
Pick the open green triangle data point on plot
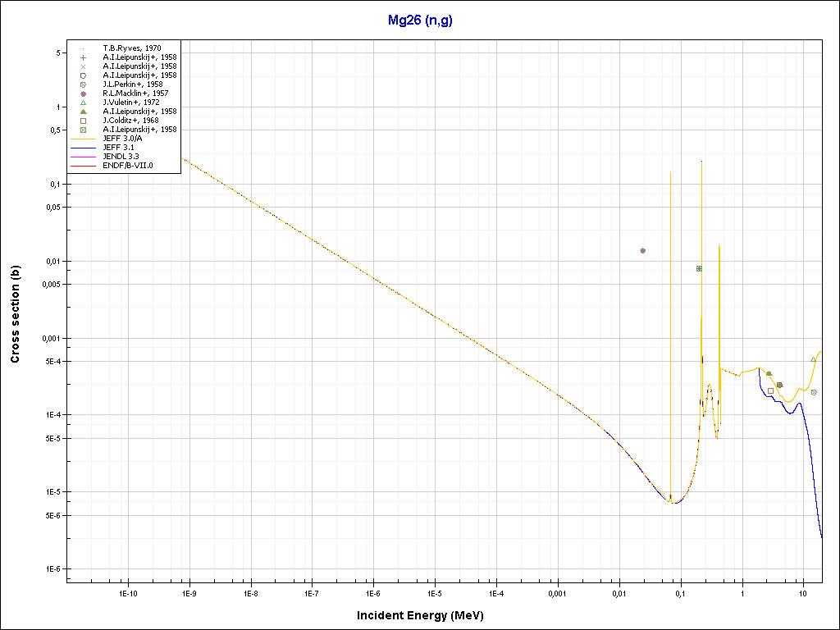tap(813, 359)
